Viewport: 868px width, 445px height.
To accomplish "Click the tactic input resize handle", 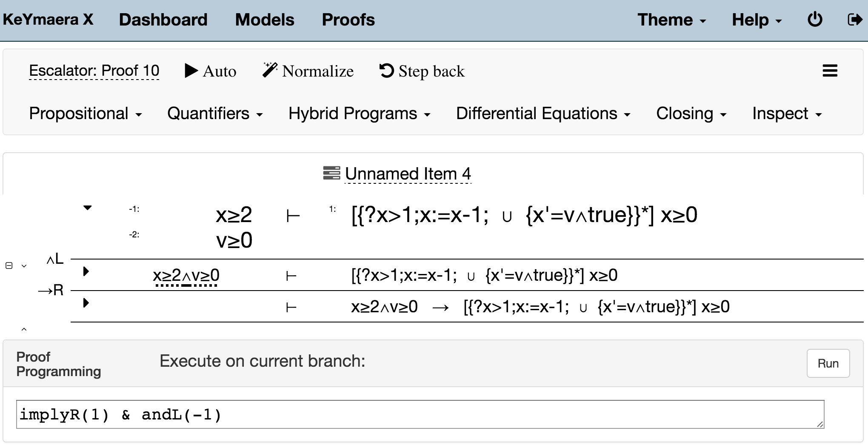I will coord(820,424).
